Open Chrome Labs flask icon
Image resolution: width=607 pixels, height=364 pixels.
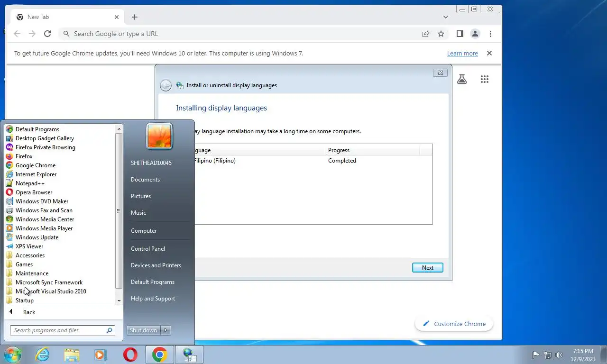click(x=462, y=79)
